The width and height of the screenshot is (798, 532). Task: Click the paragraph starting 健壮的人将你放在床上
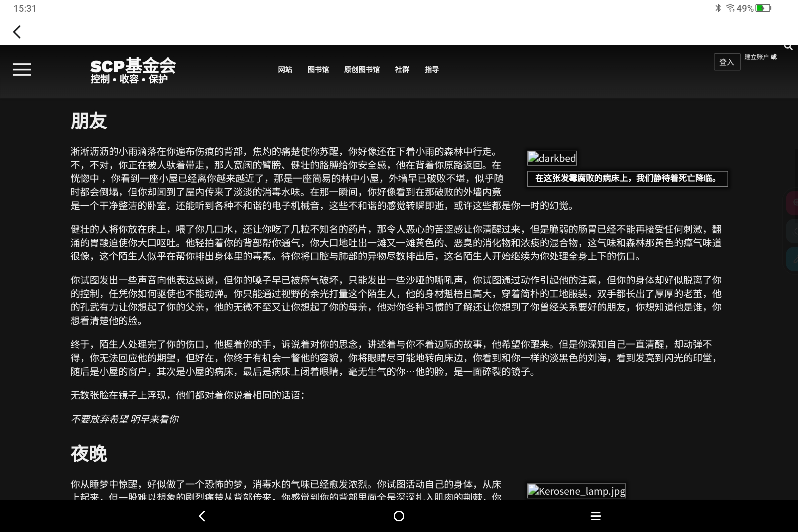396,243
